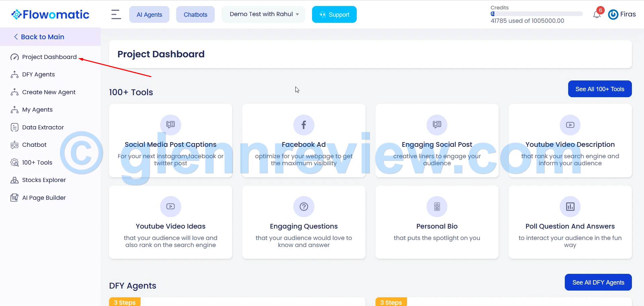Click the Facebook Ad icon
Screen dimensions: 644x306
pyautogui.click(x=304, y=125)
